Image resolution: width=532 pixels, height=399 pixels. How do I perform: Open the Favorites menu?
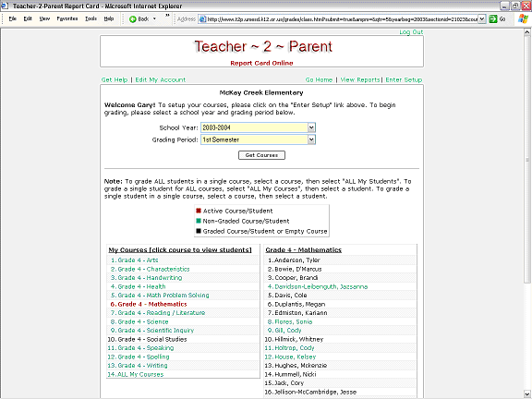pyautogui.click(x=67, y=18)
